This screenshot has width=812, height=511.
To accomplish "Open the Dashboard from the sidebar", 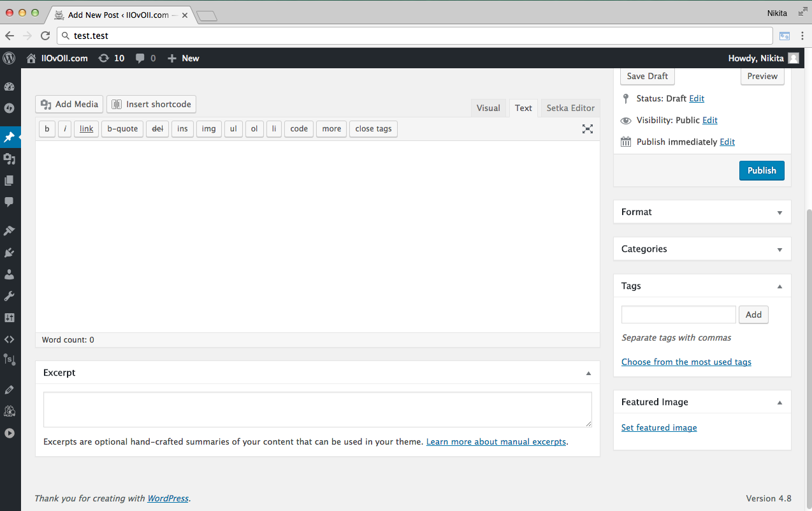I will pyautogui.click(x=10, y=87).
